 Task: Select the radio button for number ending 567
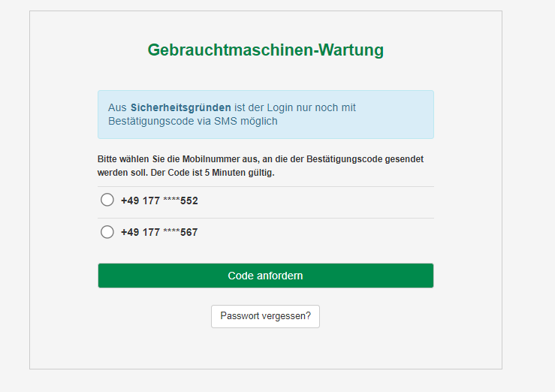tap(107, 232)
